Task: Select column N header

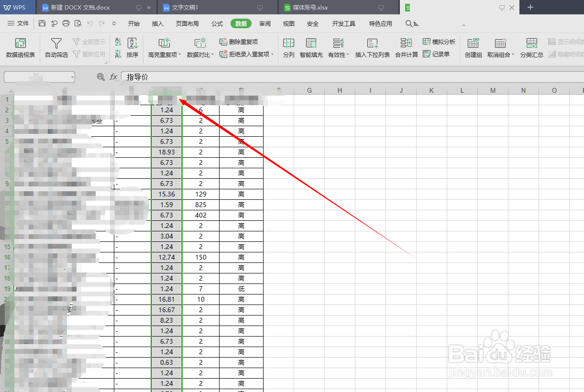Action: coord(523,90)
